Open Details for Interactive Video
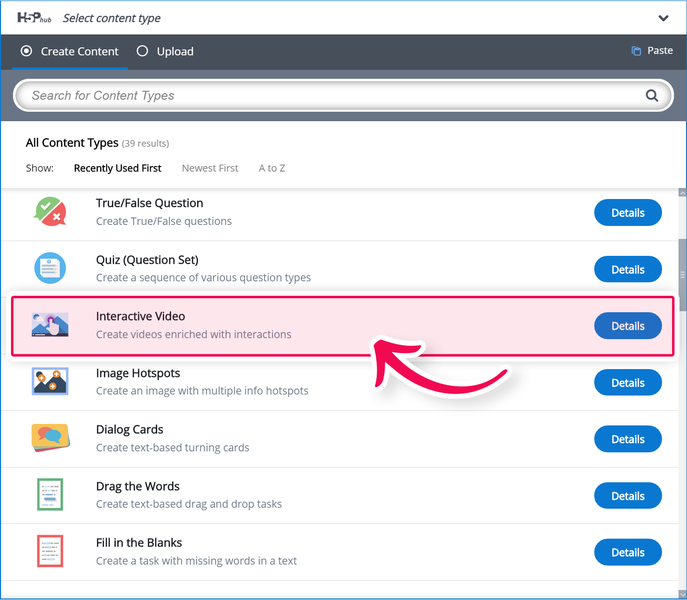 (627, 326)
